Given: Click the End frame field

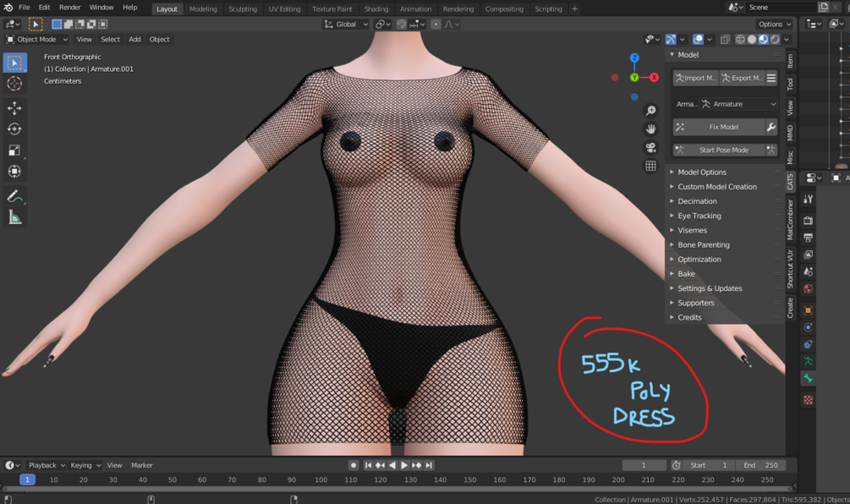Looking at the screenshot, I should coord(762,465).
